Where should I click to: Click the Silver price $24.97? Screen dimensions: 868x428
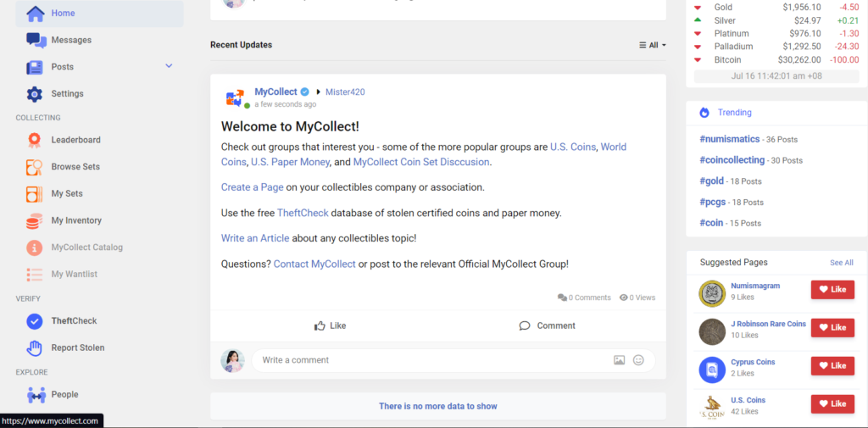[x=810, y=20]
